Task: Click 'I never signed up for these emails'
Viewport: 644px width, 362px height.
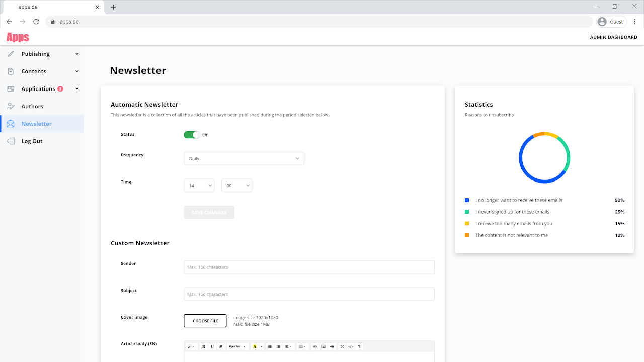Action: point(512,212)
